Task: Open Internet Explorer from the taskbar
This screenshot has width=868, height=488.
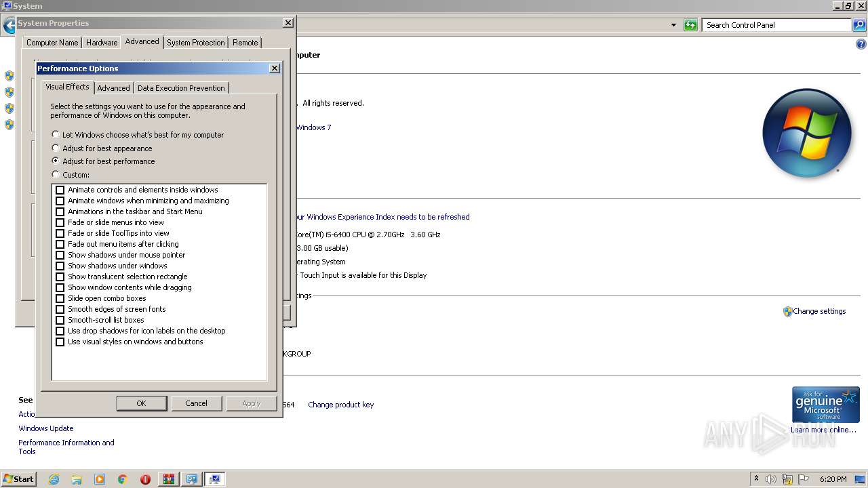Action: tap(54, 479)
